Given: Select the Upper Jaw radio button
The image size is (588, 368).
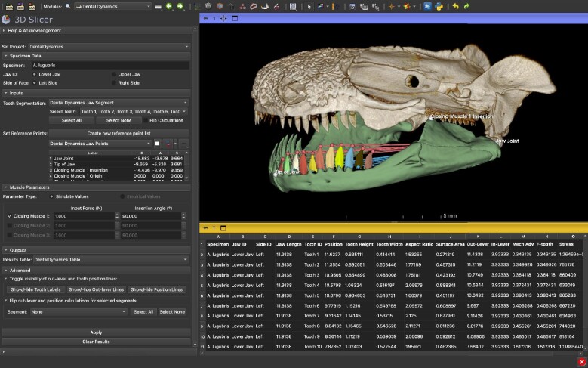Looking at the screenshot, I should (x=114, y=74).
